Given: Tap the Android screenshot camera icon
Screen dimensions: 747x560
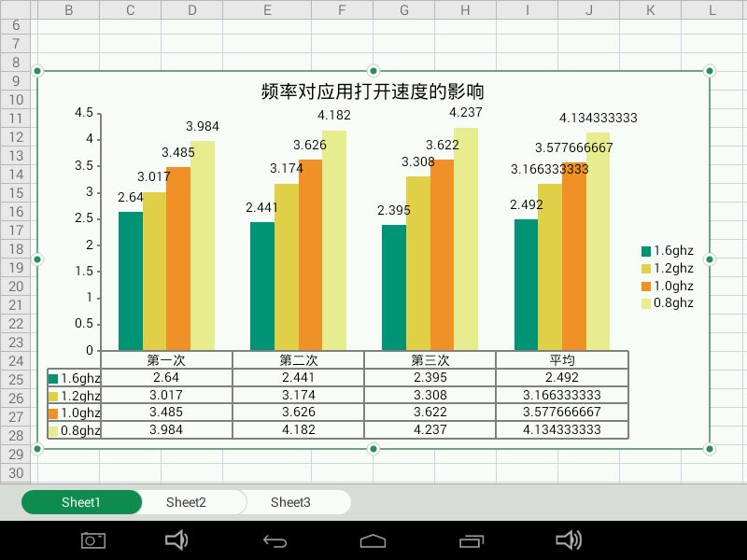Looking at the screenshot, I should (x=93, y=540).
